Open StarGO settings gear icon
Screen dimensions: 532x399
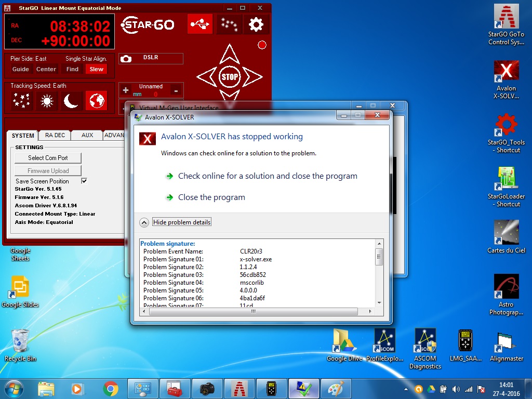(256, 24)
